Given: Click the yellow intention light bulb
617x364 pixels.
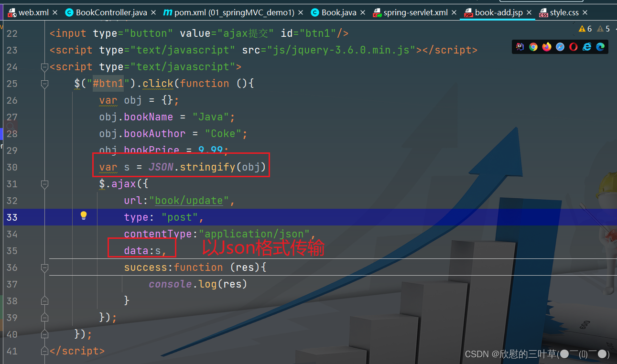Looking at the screenshot, I should [x=84, y=216].
